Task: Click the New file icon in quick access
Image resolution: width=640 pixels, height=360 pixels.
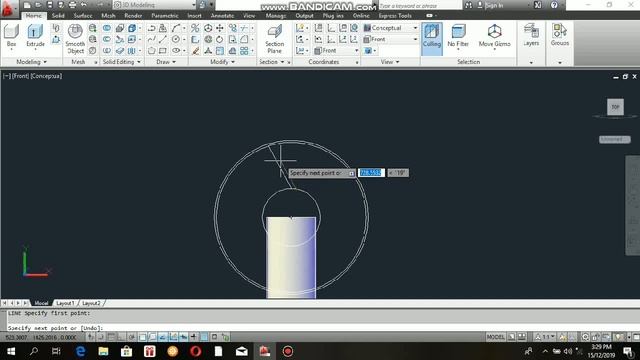Action: click(27, 5)
